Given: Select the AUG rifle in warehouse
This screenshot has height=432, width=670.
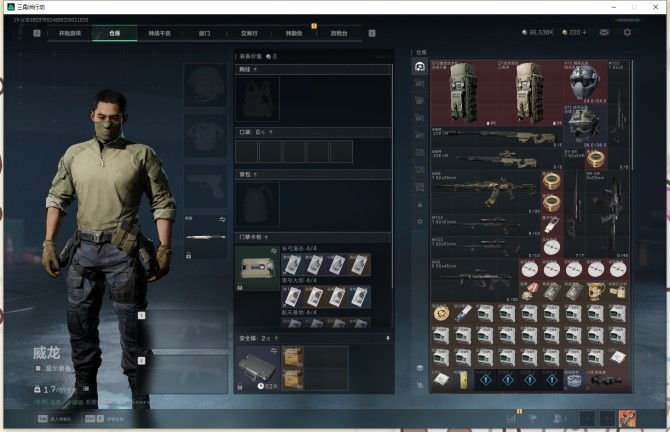Looking at the screenshot, I should tap(475, 280).
